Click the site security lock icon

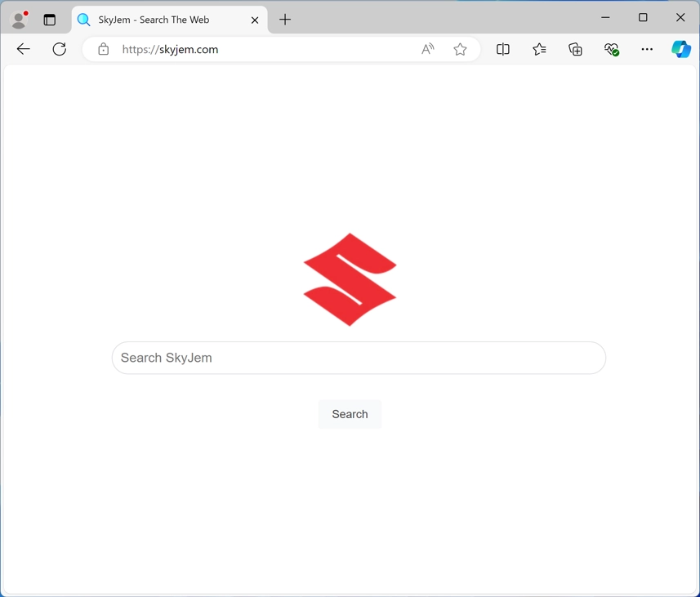coord(103,49)
